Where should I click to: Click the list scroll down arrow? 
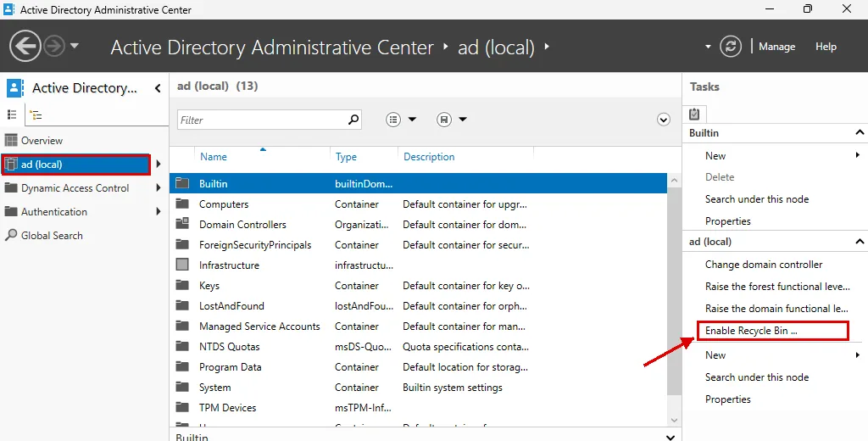click(674, 421)
